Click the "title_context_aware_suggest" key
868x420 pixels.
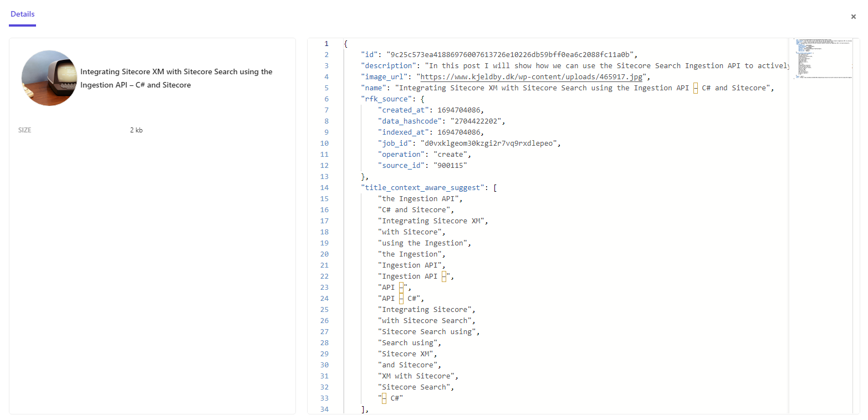[422, 188]
